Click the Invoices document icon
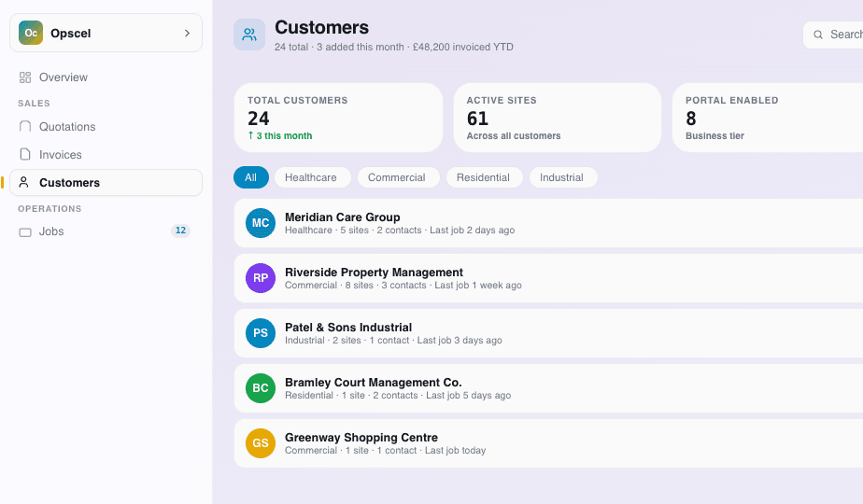Image resolution: width=863 pixels, height=504 pixels. [x=25, y=155]
